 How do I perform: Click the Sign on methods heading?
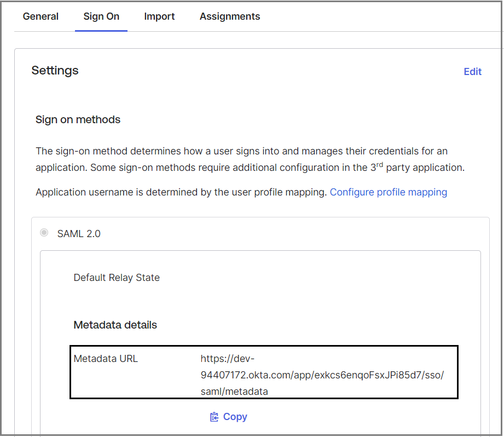click(78, 119)
